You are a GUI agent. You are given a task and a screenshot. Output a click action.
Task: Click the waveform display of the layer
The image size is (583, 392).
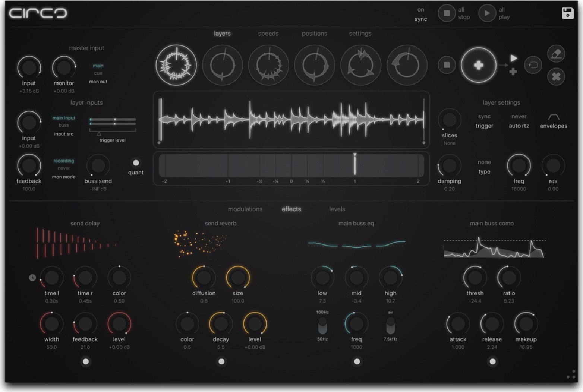[x=291, y=120]
